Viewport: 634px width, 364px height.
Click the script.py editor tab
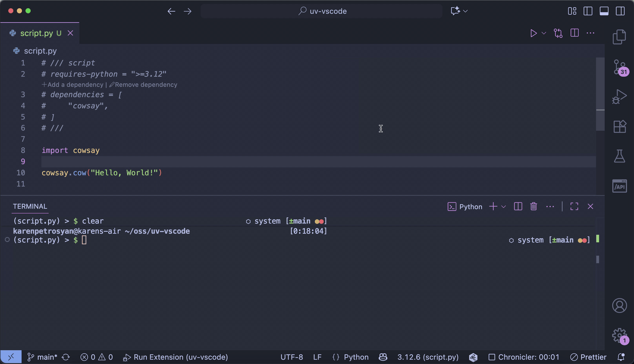point(40,33)
